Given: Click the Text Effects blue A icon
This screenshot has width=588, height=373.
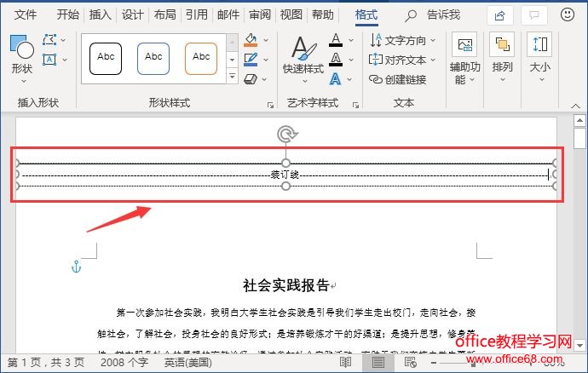Looking at the screenshot, I should 335,79.
